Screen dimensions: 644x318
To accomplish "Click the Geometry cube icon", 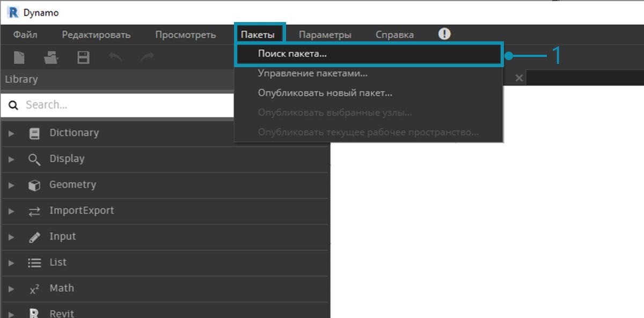I will click(34, 185).
